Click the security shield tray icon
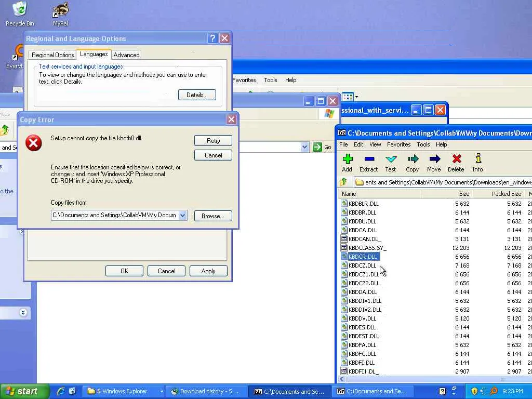Image resolution: width=532 pixels, height=399 pixels. click(x=474, y=391)
